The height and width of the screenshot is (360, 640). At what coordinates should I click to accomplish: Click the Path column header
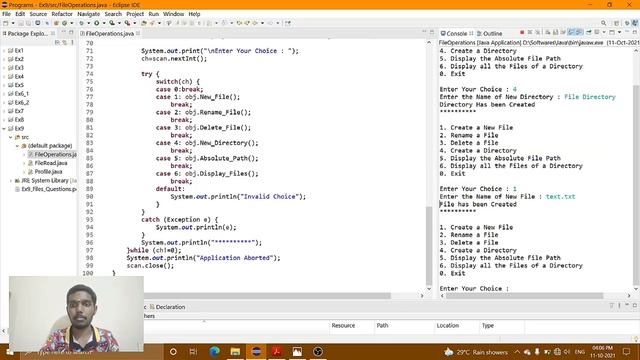(x=382, y=325)
